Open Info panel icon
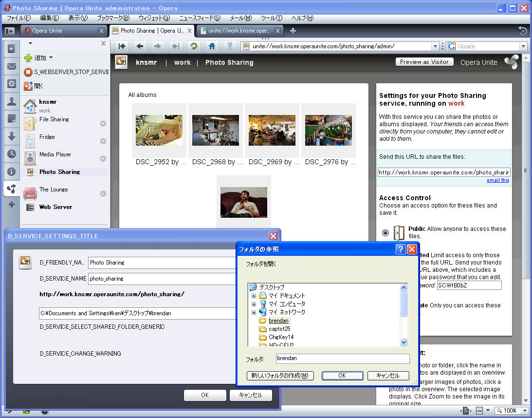532x418 pixels. pyautogui.click(x=12, y=171)
